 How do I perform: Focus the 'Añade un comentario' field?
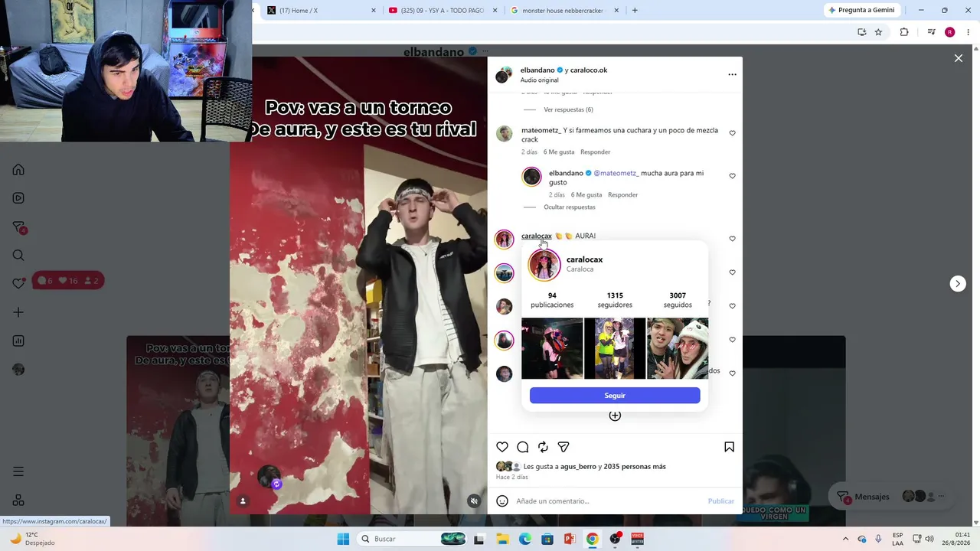(x=609, y=501)
